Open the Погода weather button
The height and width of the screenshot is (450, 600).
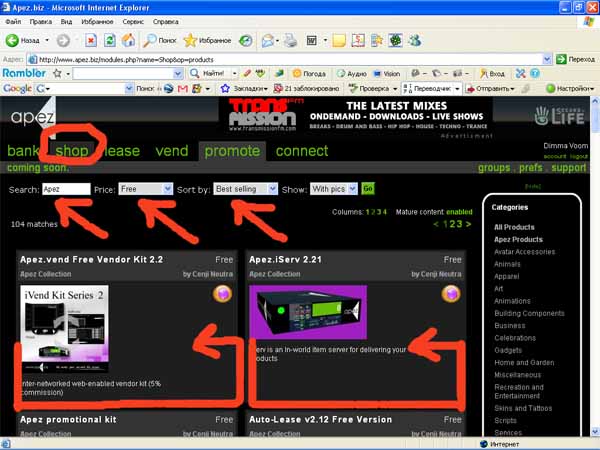point(309,73)
